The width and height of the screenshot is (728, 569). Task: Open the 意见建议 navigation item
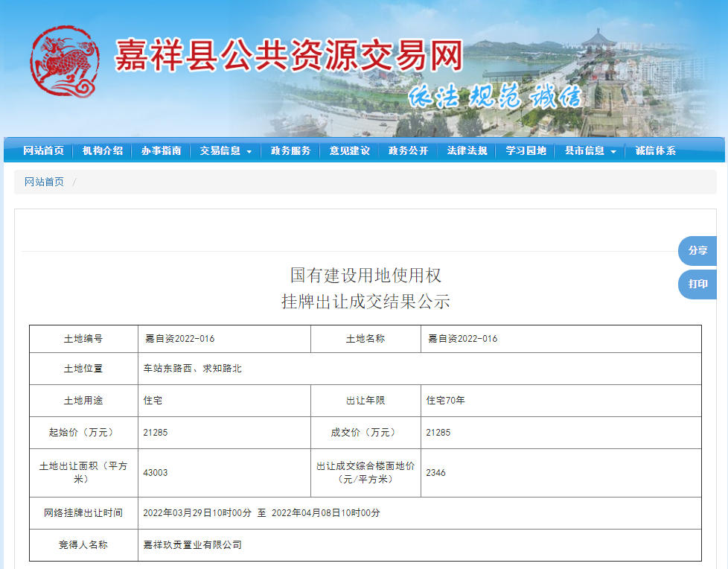pos(351,150)
